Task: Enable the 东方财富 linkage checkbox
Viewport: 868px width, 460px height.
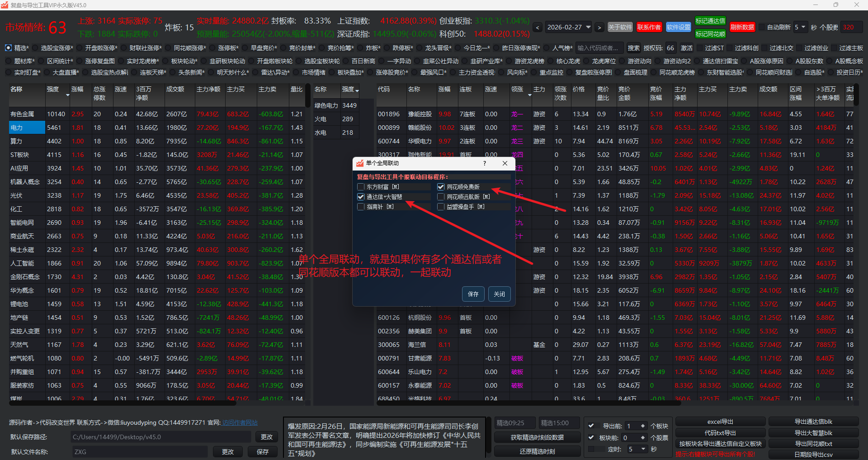Action: click(x=361, y=187)
